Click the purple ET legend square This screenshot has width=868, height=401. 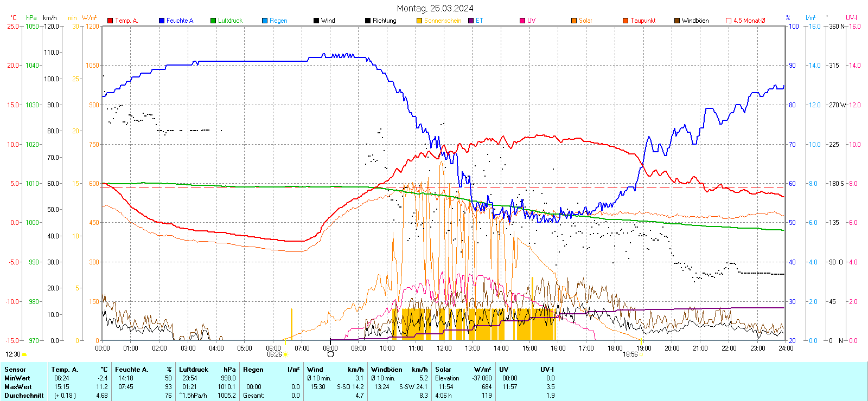(x=471, y=21)
